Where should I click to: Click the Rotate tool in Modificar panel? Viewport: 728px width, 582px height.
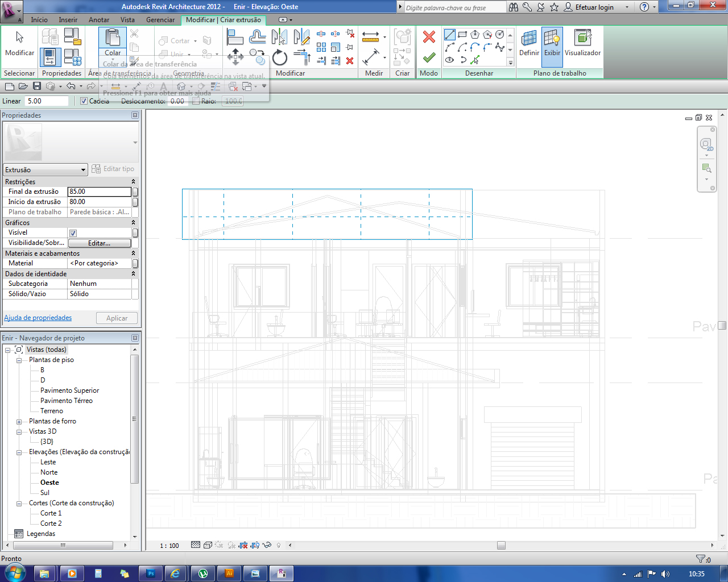point(279,57)
